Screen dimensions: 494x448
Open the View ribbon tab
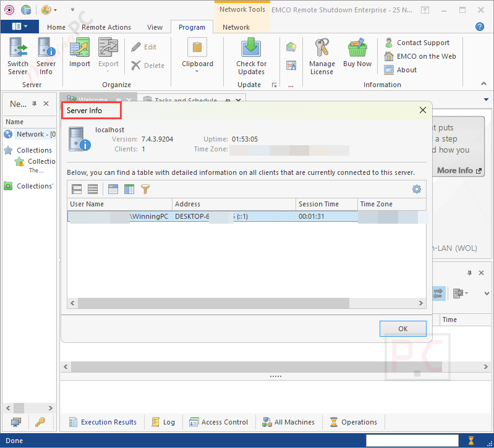coord(155,27)
